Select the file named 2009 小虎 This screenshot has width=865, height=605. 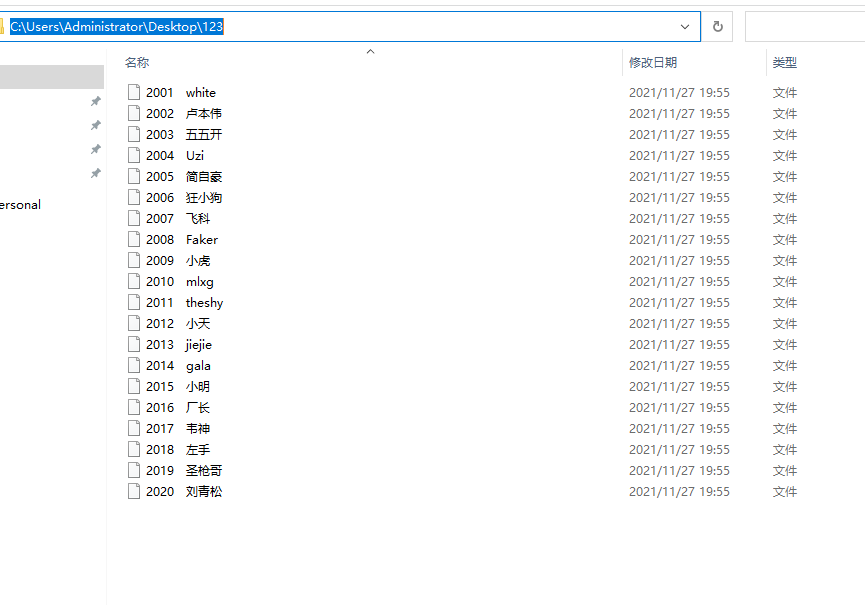coord(178,260)
